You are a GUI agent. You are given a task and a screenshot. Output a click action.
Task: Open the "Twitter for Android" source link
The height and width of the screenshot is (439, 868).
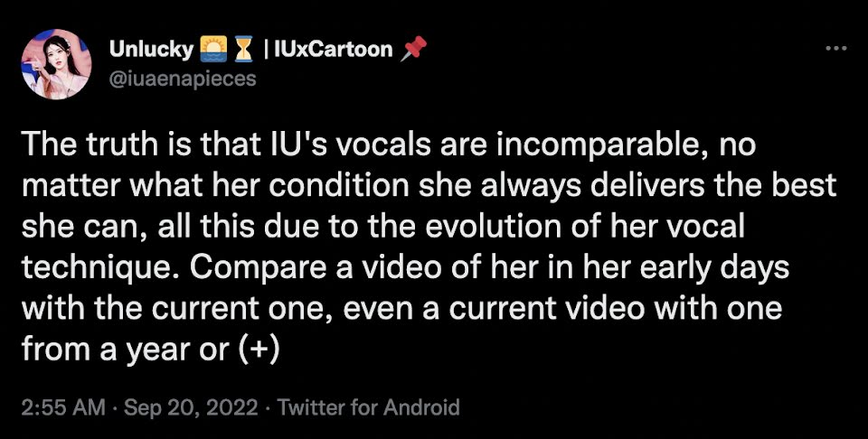(368, 408)
